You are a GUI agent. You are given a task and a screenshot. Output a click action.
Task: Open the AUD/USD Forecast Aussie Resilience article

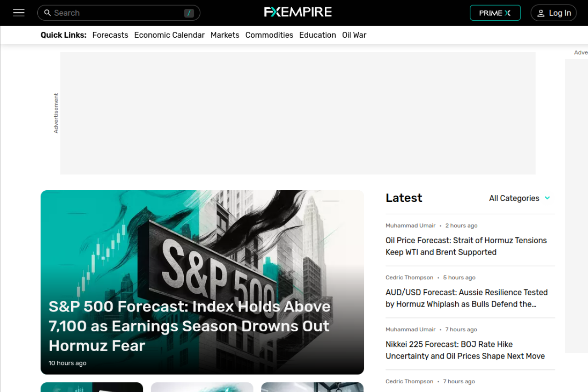click(x=467, y=298)
